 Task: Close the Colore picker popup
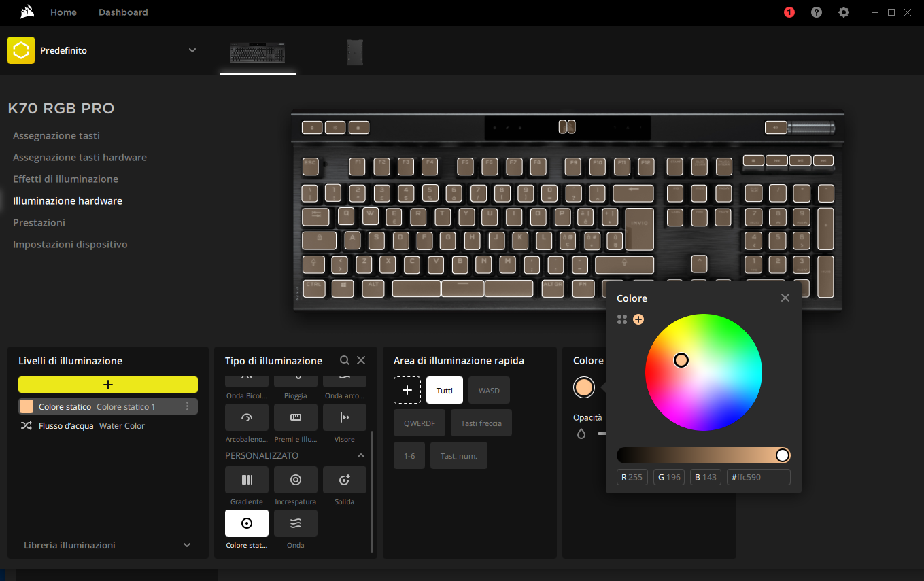click(x=785, y=298)
